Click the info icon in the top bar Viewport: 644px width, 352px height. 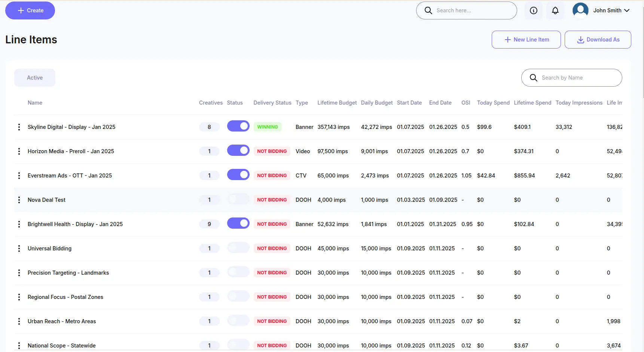tap(533, 10)
